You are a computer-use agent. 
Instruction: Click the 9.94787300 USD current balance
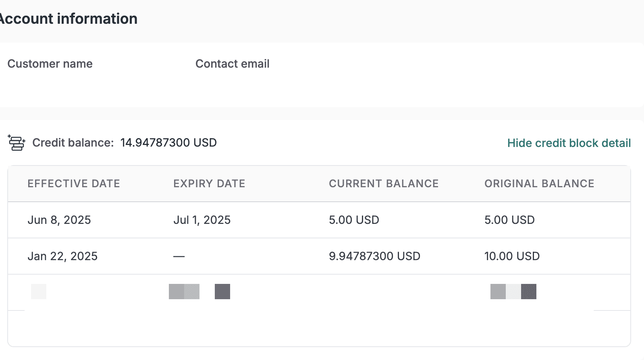coord(374,256)
